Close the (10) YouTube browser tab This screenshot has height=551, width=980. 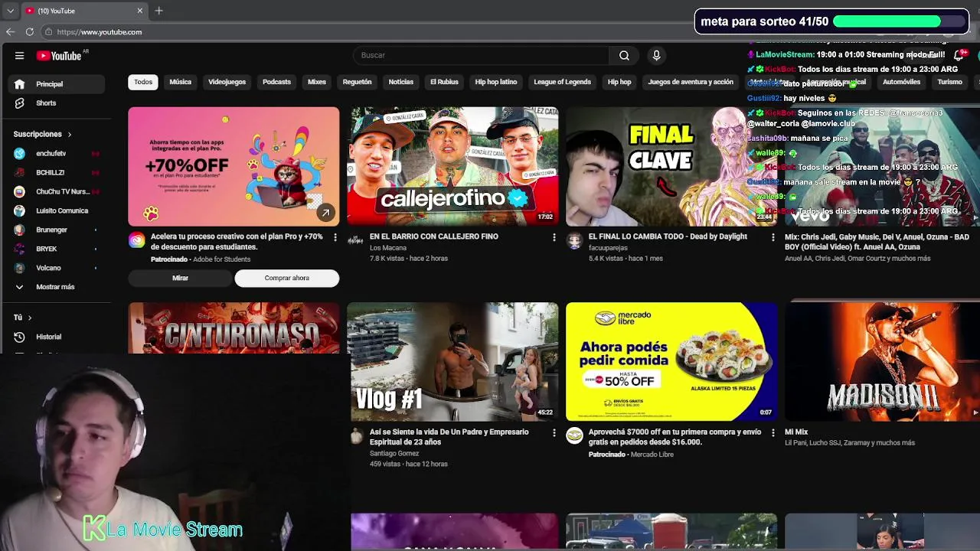tap(140, 11)
